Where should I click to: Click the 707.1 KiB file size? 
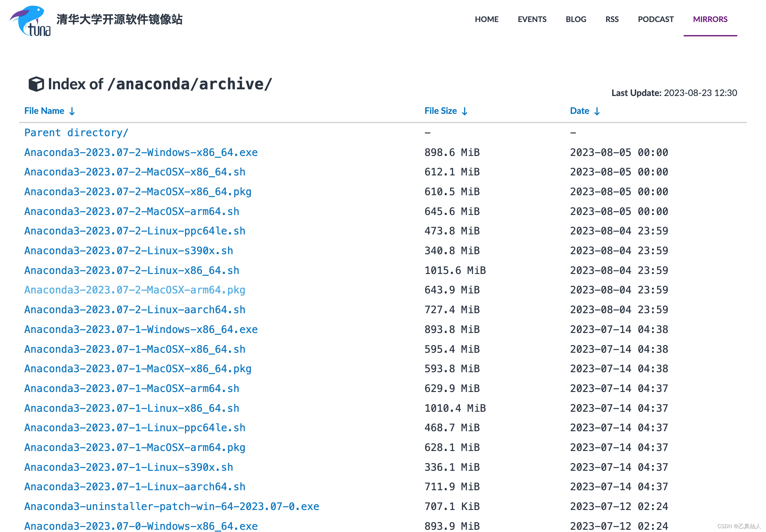click(x=452, y=506)
